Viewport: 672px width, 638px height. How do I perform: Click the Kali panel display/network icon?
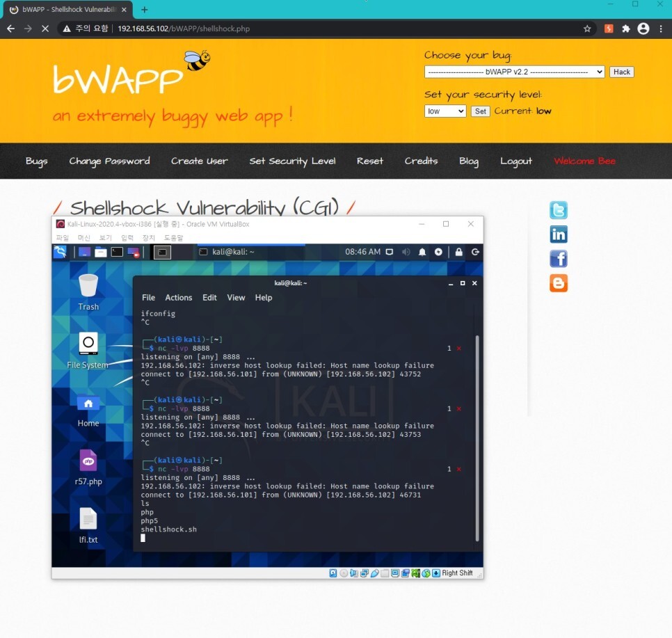(x=389, y=252)
